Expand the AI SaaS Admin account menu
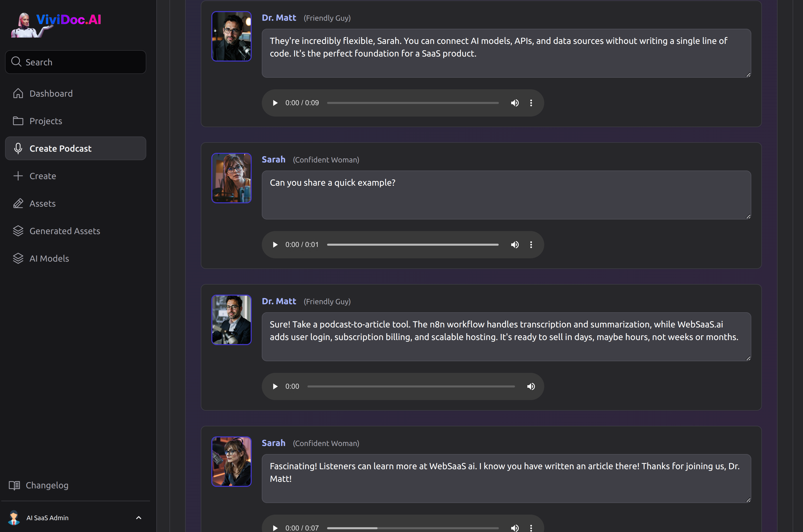 138,518
